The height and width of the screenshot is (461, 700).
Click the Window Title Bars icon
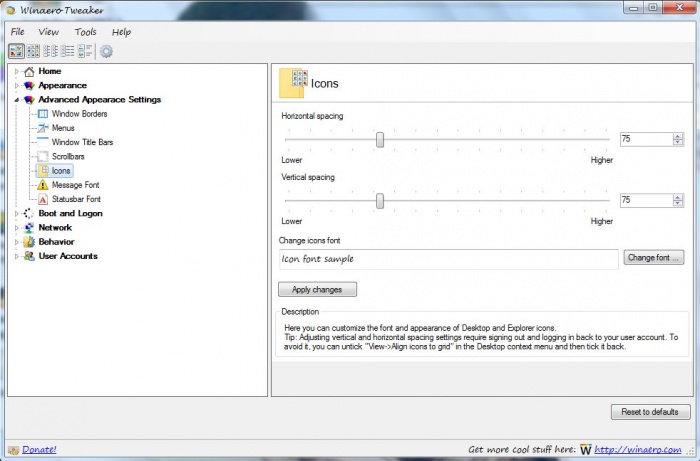(x=43, y=142)
